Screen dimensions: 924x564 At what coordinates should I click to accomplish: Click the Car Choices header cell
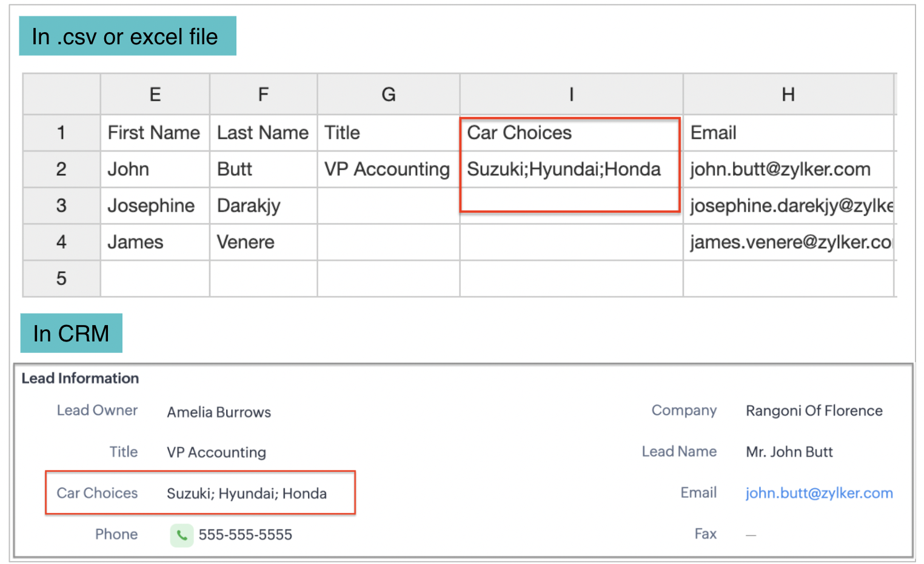click(x=570, y=133)
